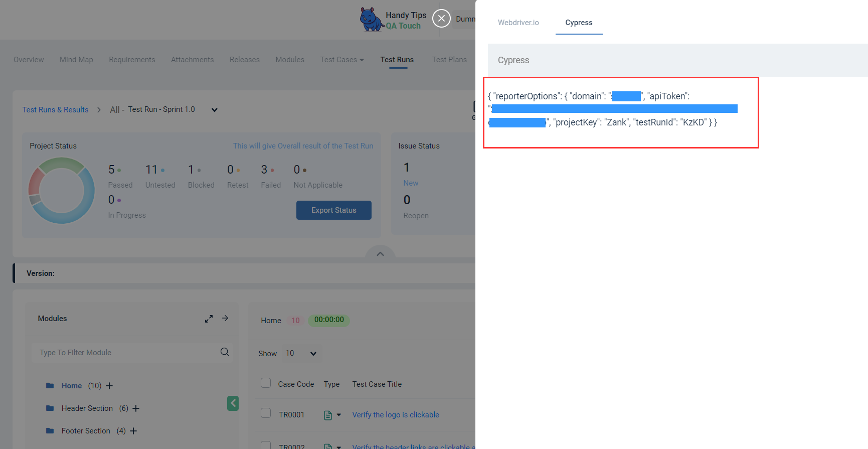Click the New issue status link
The width and height of the screenshot is (868, 449).
[x=411, y=183]
